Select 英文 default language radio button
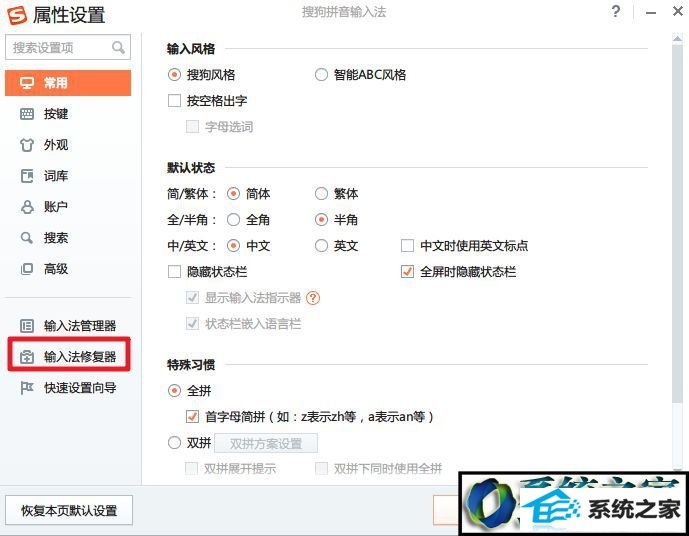 (x=321, y=246)
